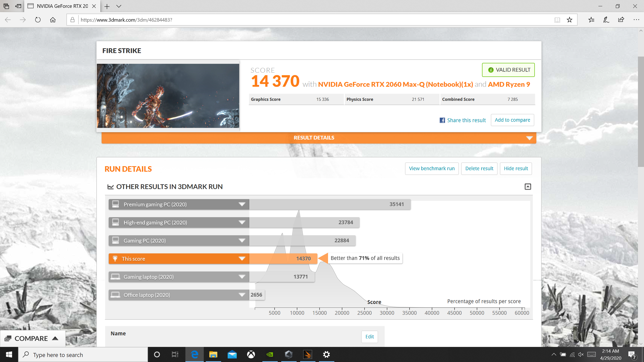Click the muted volume tray icon
The width and height of the screenshot is (644, 362).
tap(581, 355)
